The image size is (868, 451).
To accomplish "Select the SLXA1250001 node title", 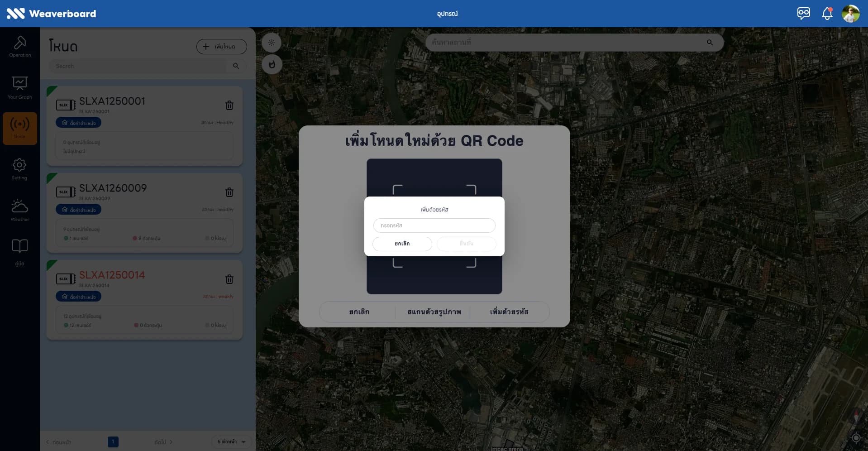I will [x=112, y=101].
